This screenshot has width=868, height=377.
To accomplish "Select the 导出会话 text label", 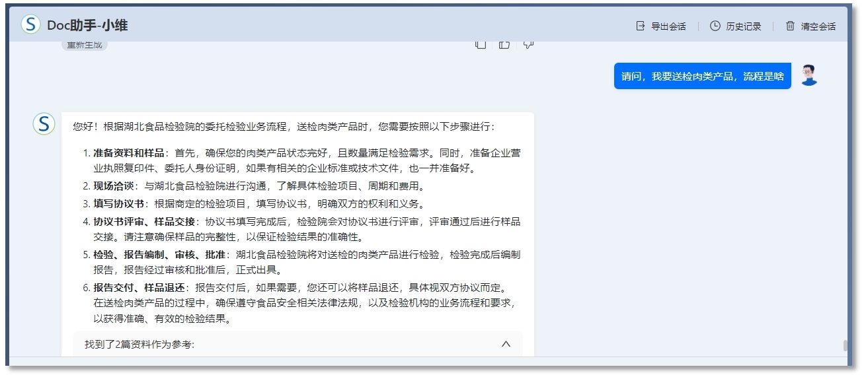I will pyautogui.click(x=668, y=26).
